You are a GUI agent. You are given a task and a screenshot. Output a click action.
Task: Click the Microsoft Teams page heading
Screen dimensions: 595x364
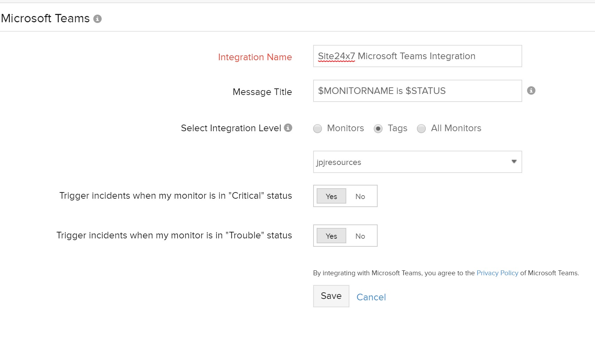[45, 18]
